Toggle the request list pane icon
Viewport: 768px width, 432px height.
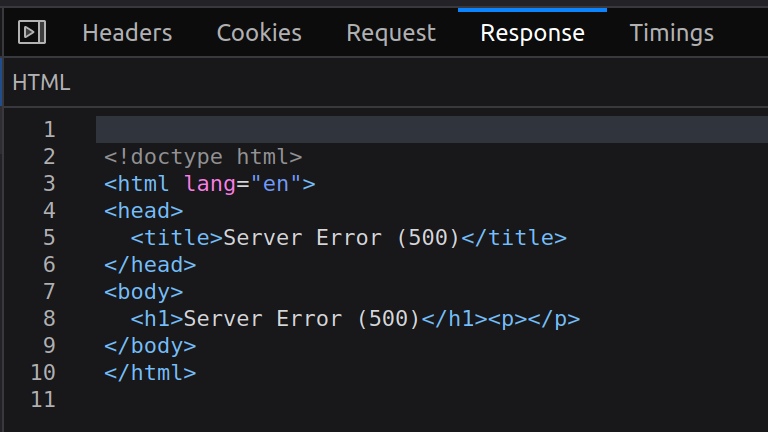[32, 33]
